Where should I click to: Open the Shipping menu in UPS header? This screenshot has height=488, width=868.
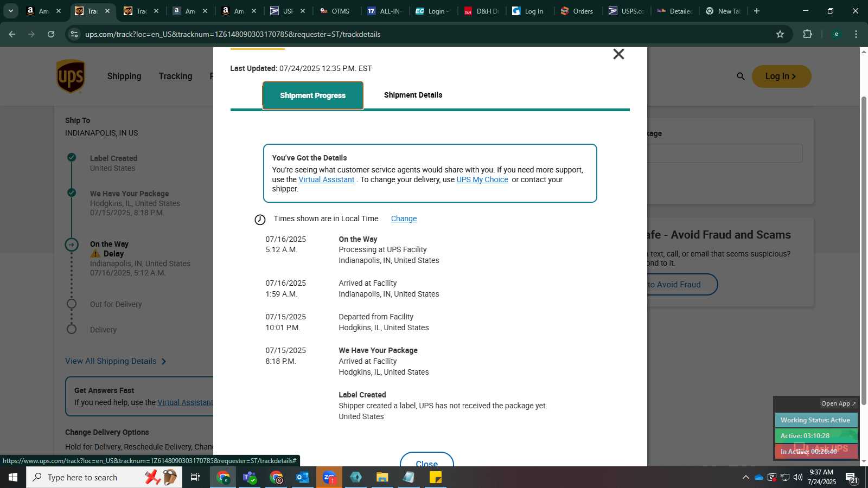pos(124,76)
